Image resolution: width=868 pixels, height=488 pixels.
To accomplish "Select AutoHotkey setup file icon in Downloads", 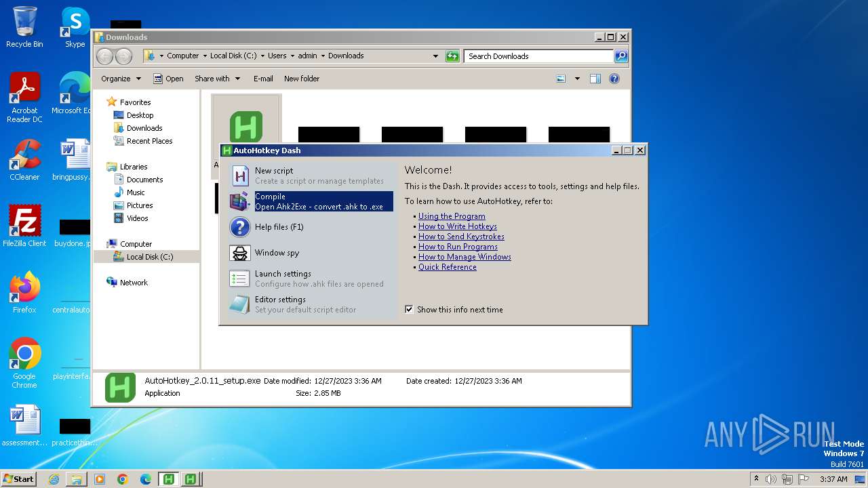I will pos(245,127).
